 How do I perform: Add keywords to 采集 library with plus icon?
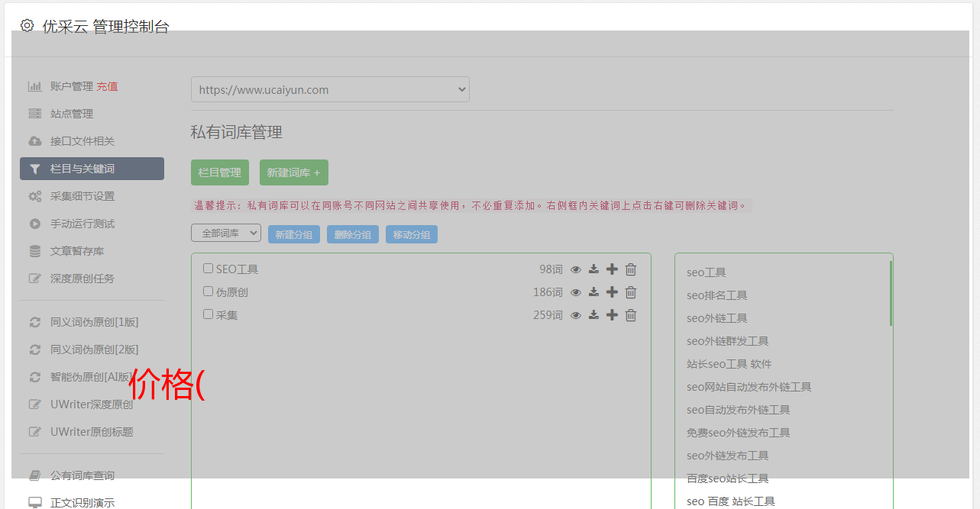612,315
